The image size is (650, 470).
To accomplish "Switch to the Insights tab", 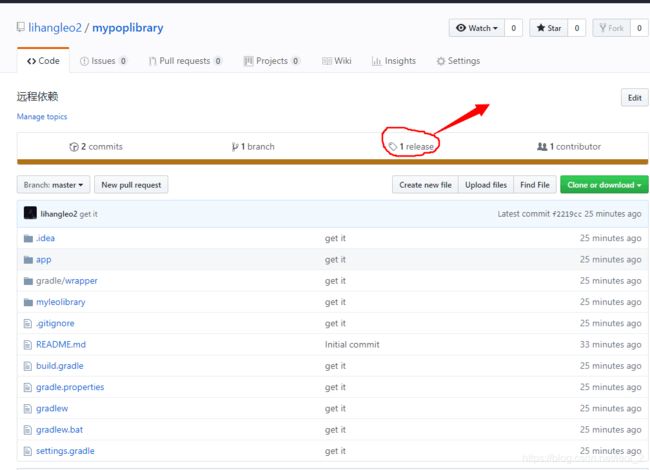I will coord(394,61).
